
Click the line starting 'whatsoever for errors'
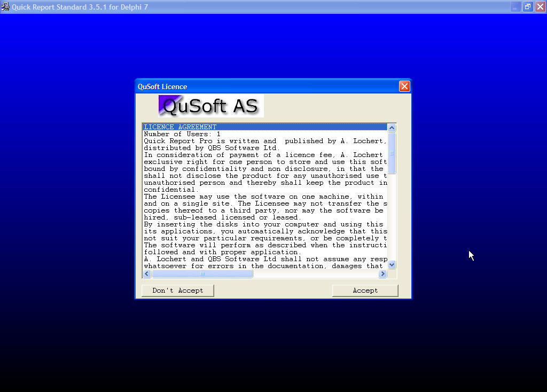coord(265,266)
